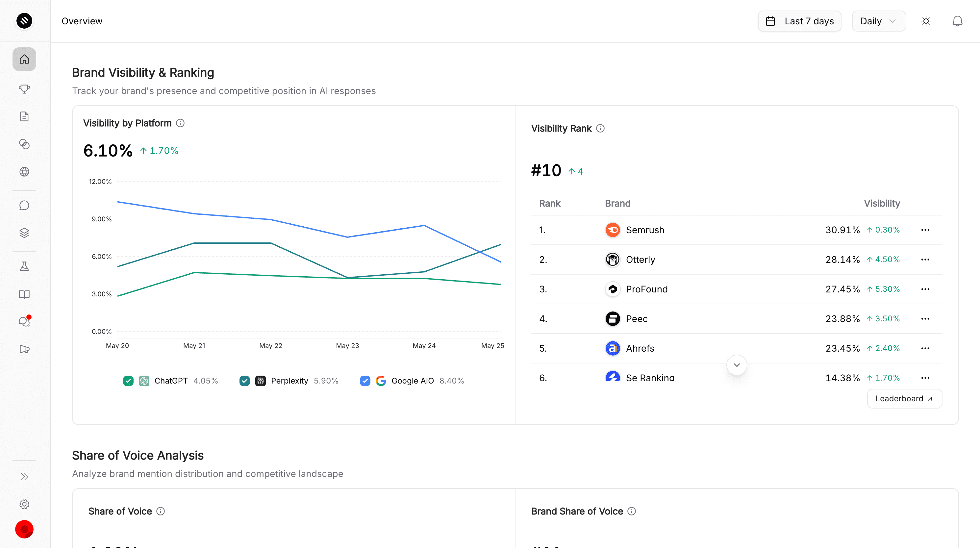Show info for Share of Voice
This screenshot has width=980, height=548.
[x=161, y=511]
